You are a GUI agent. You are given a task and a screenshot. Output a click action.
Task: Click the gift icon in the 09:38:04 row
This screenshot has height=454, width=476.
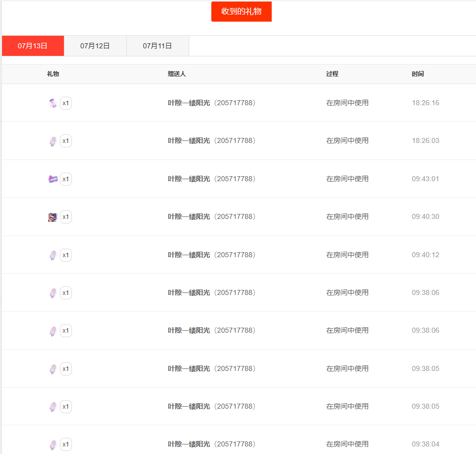click(x=53, y=444)
